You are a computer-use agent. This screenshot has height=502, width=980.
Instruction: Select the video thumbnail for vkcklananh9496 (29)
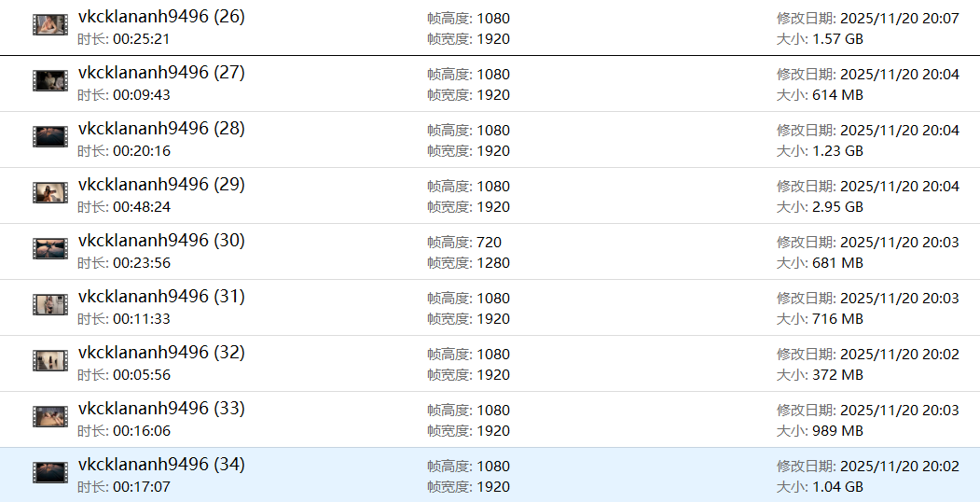pyautogui.click(x=49, y=193)
